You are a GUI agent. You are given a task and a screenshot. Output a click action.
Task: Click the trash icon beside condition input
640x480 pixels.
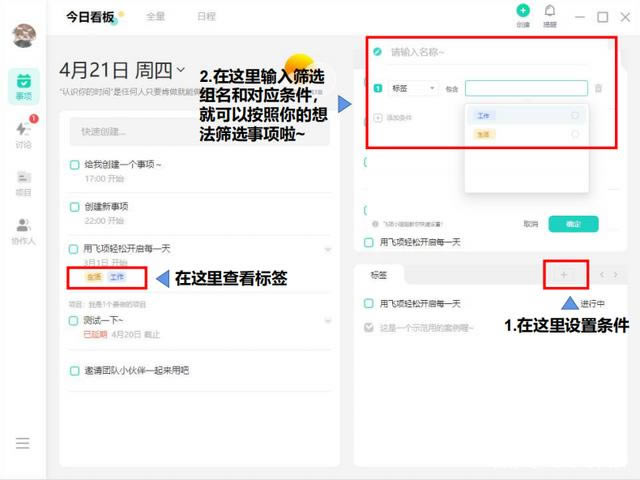(598, 88)
